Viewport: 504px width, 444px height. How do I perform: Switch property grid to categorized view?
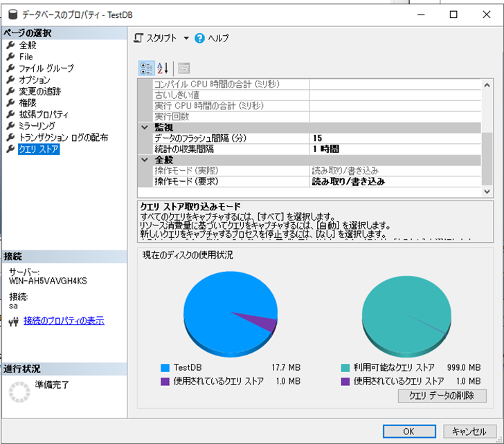pos(147,68)
